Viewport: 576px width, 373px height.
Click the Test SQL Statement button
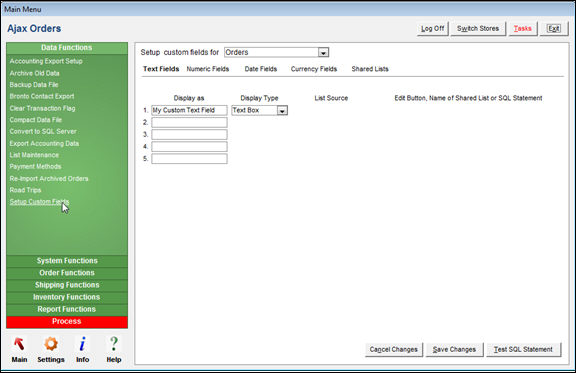pos(523,349)
